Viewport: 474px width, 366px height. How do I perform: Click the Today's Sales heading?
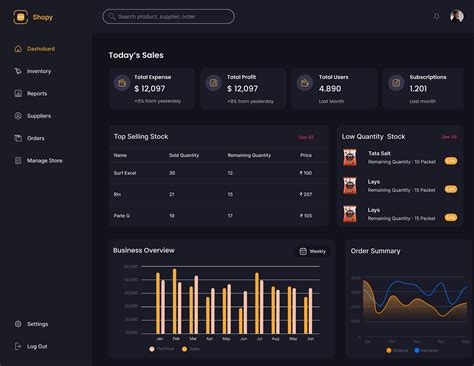[136, 55]
